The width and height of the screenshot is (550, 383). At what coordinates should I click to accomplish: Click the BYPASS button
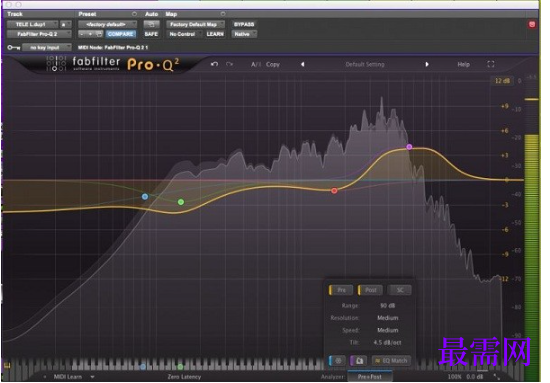[244, 24]
